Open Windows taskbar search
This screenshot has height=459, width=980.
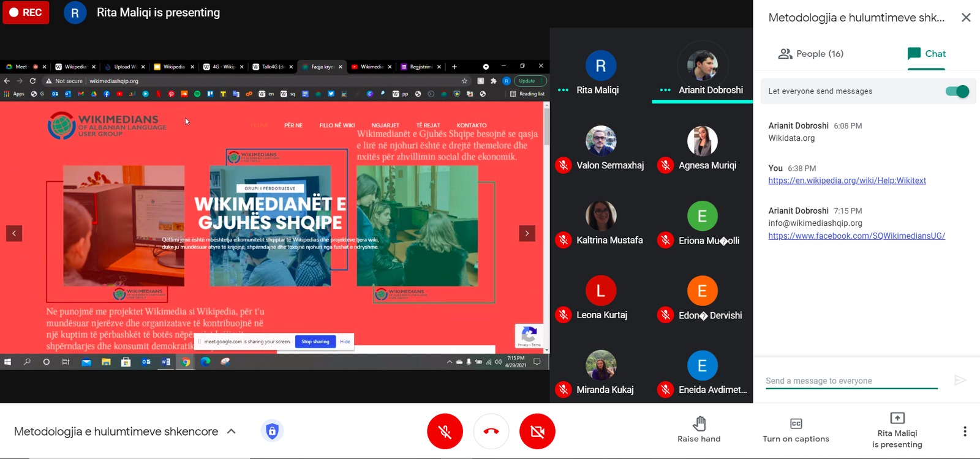27,362
